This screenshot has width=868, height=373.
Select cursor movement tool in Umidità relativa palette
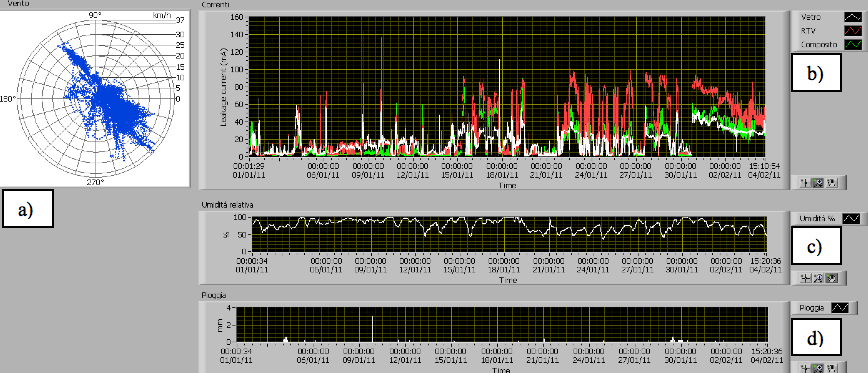coord(805,277)
